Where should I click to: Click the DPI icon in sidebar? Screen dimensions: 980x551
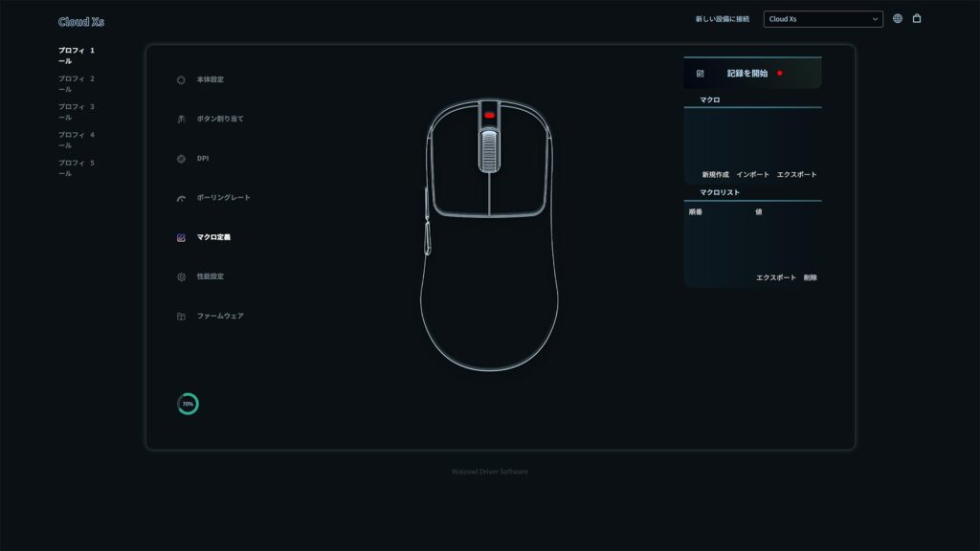click(181, 159)
